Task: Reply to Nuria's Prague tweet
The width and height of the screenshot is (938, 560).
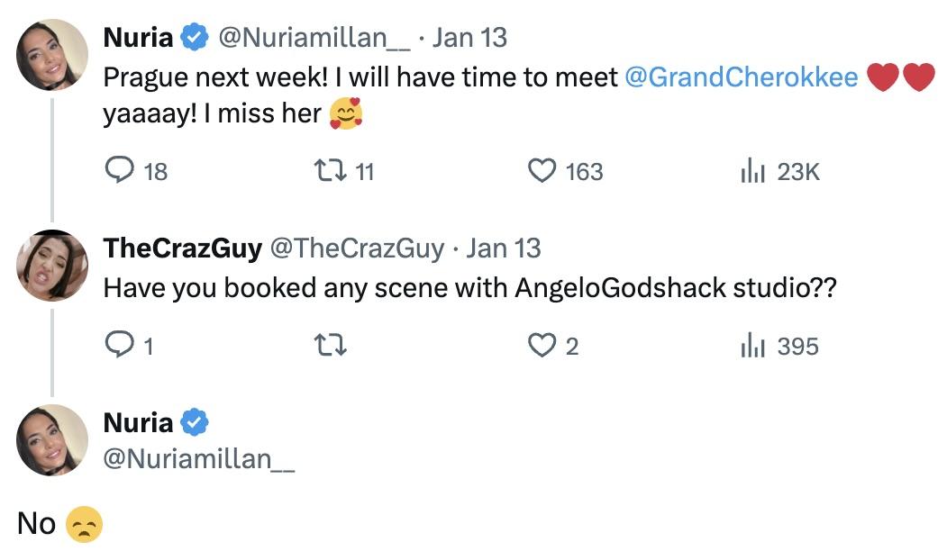Action: pos(119,171)
